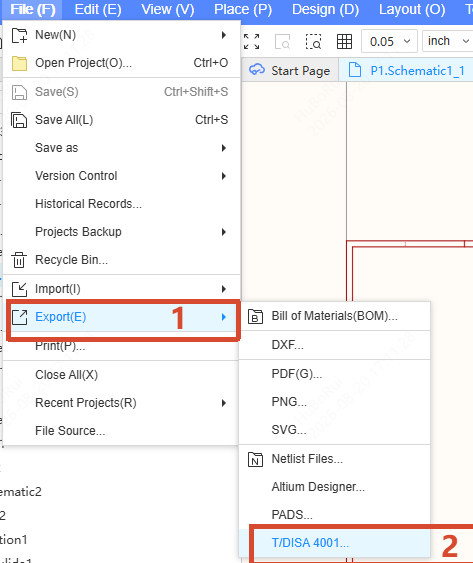Click the Bill of Materials icon

[255, 316]
